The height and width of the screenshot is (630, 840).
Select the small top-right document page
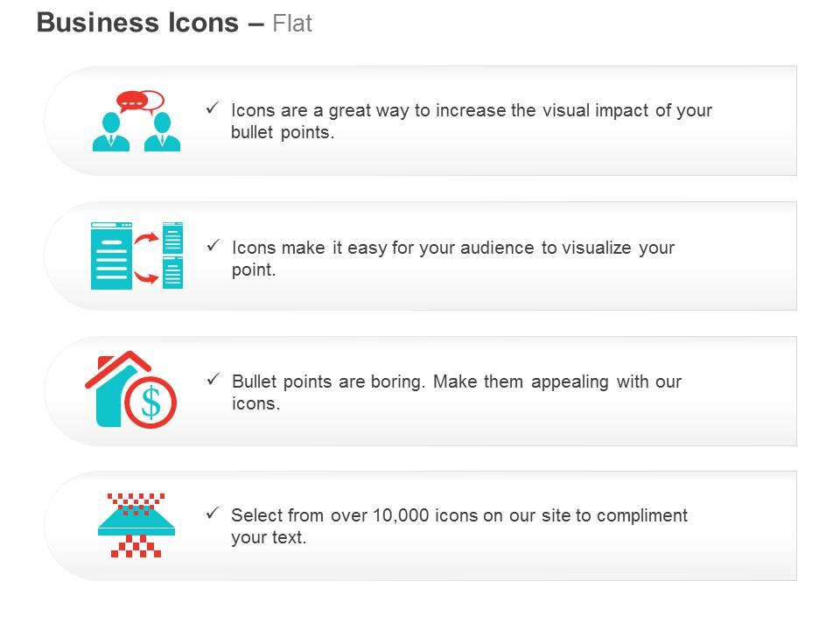172,237
